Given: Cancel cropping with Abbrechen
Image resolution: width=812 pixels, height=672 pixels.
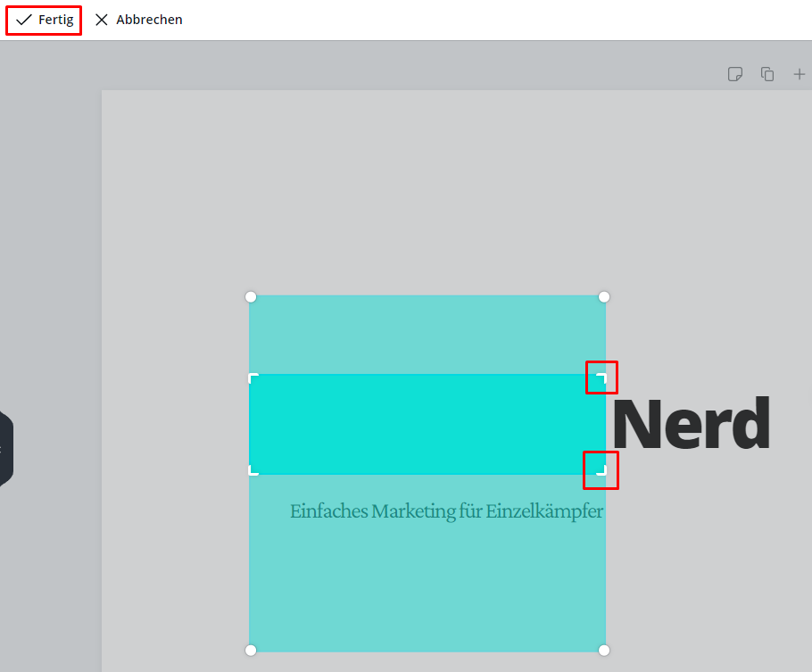Looking at the screenshot, I should [x=139, y=21].
